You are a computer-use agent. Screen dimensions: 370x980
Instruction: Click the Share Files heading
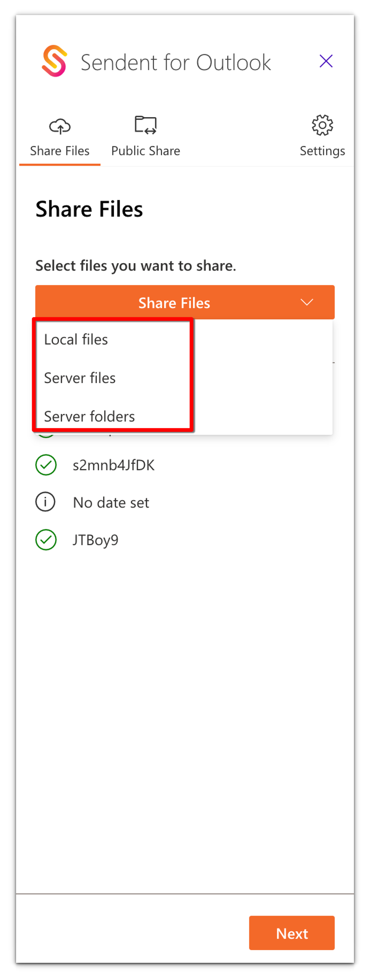(89, 209)
